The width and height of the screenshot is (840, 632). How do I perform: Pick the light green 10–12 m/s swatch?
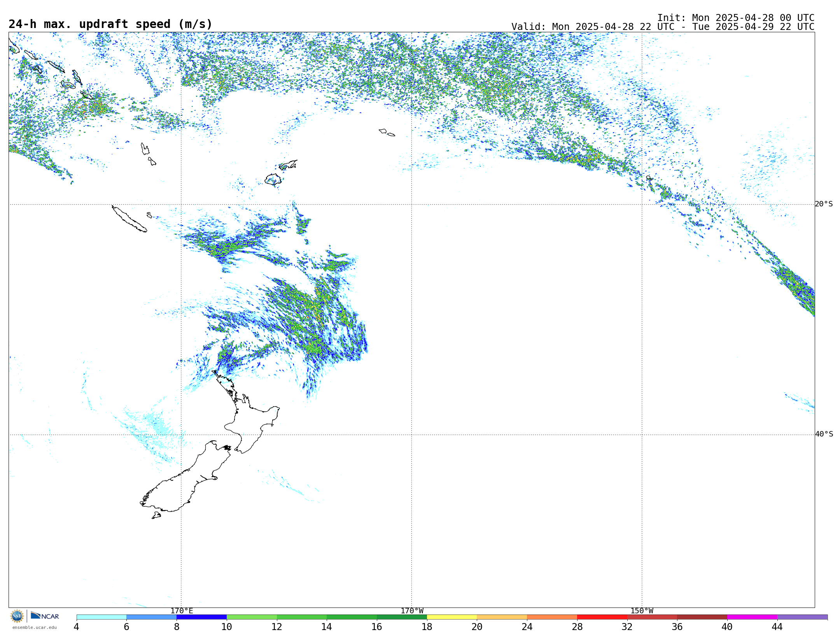(252, 617)
